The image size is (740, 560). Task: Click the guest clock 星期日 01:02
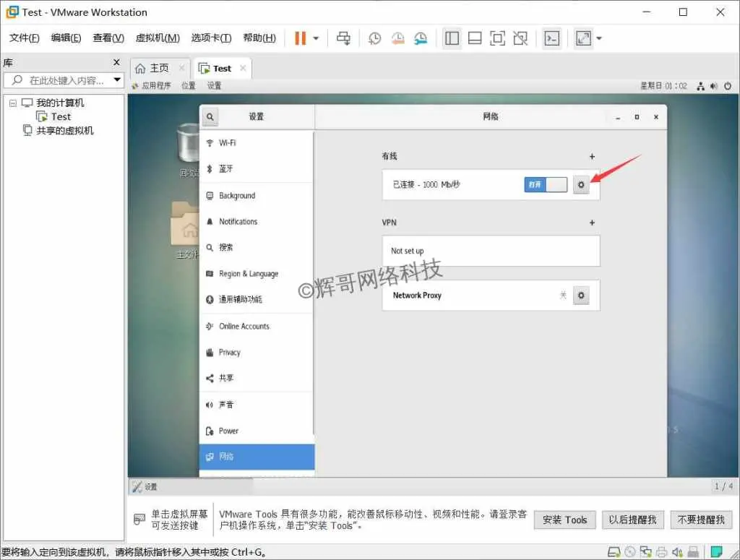[663, 86]
